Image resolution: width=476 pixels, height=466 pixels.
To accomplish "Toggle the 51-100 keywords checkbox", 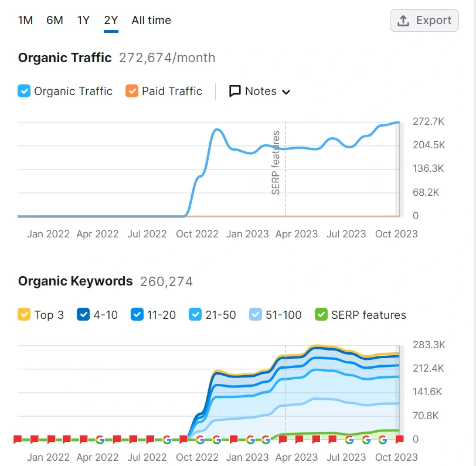I will click(x=256, y=315).
